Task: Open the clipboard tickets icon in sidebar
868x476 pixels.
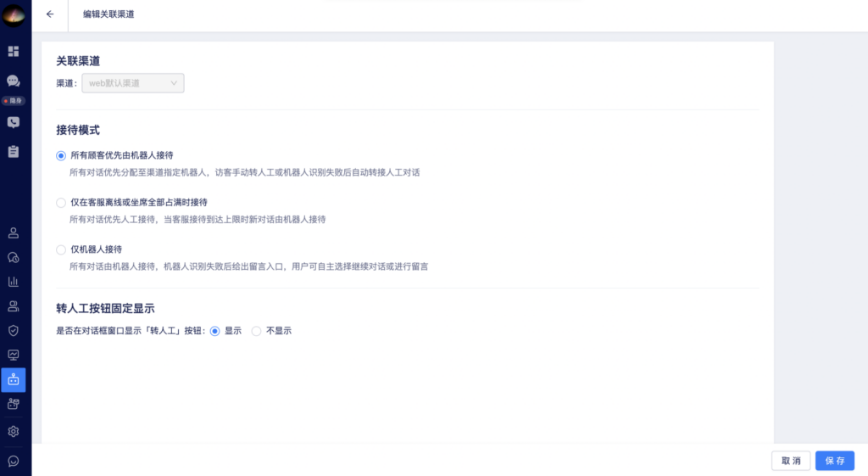Action: pos(14,151)
